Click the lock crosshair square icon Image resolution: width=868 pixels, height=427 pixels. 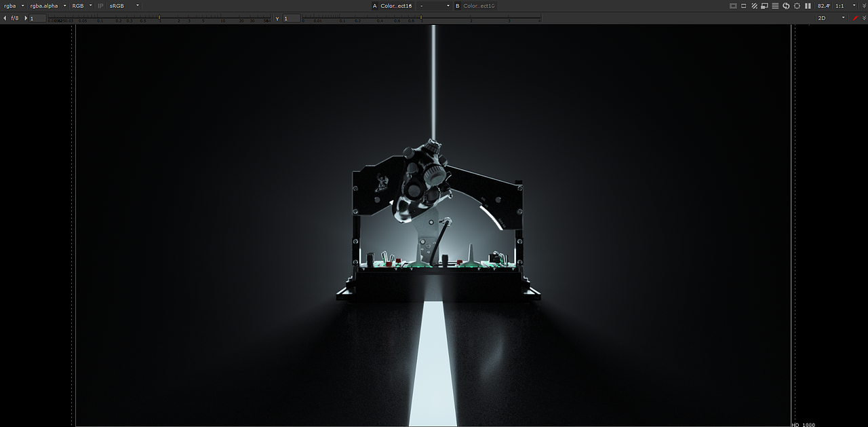[797, 5]
